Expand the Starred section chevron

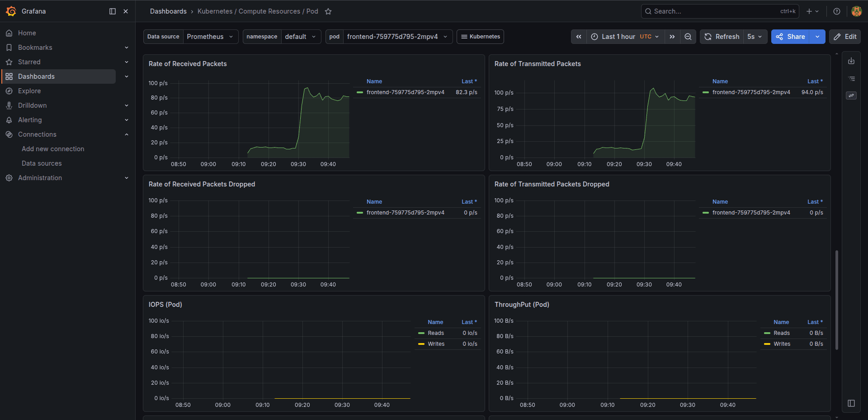[x=127, y=62]
